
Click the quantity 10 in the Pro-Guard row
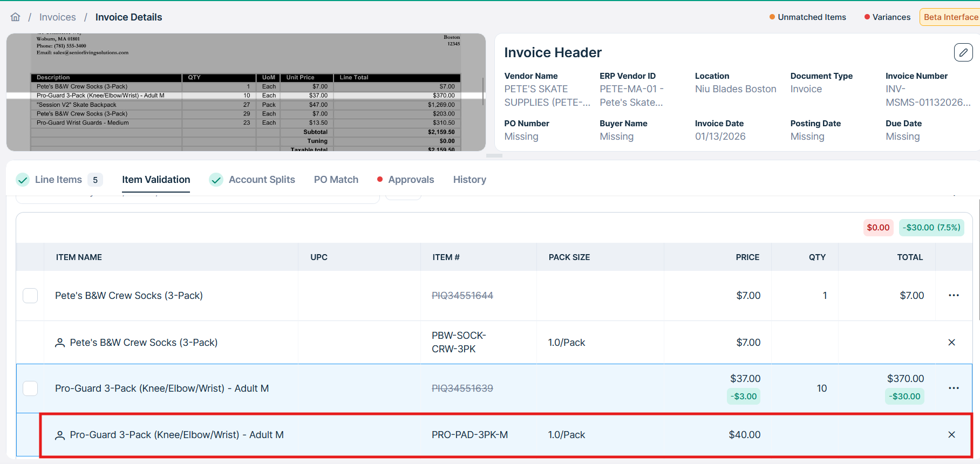[821, 388]
